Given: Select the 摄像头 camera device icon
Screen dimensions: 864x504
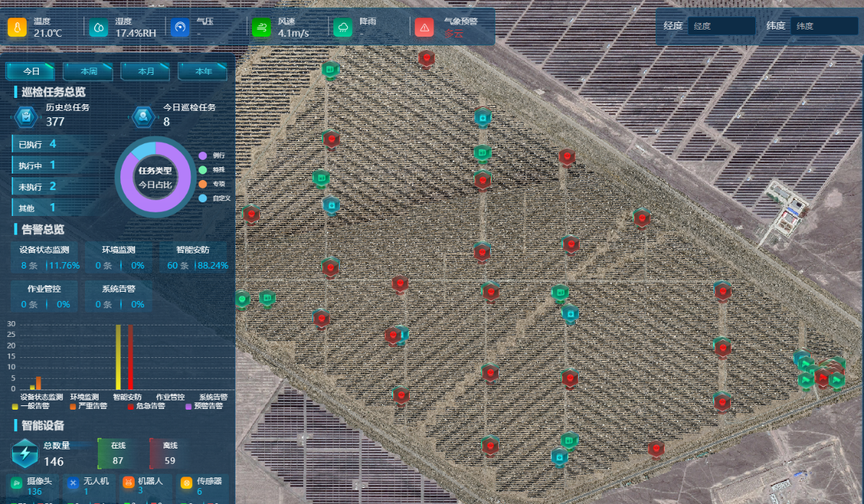Looking at the screenshot, I should [15, 482].
